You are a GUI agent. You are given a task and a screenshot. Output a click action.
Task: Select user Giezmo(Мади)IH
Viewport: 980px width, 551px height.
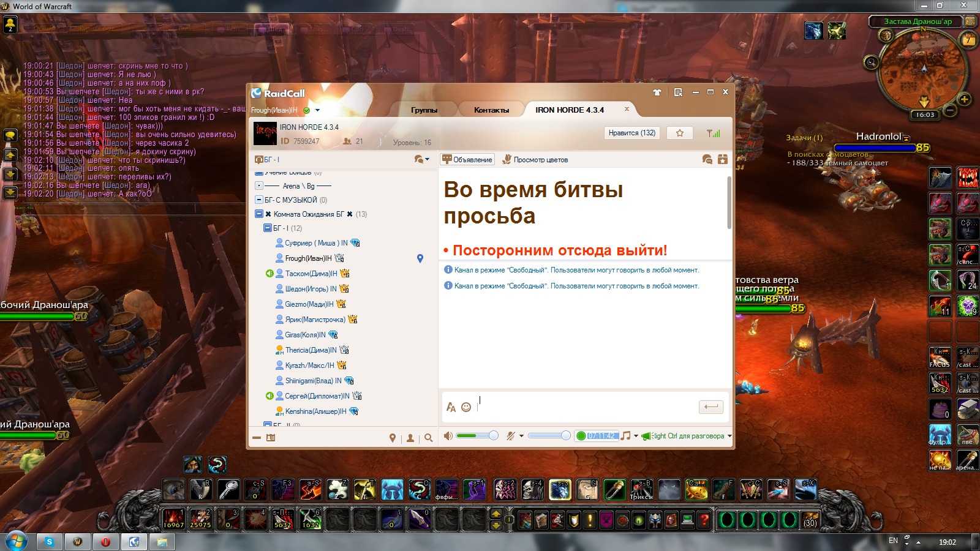[x=309, y=304]
